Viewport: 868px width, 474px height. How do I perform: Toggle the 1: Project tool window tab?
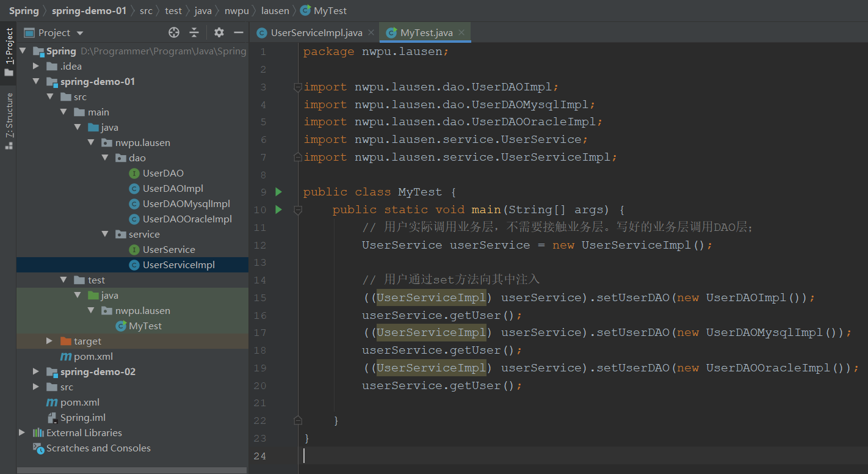click(x=9, y=52)
